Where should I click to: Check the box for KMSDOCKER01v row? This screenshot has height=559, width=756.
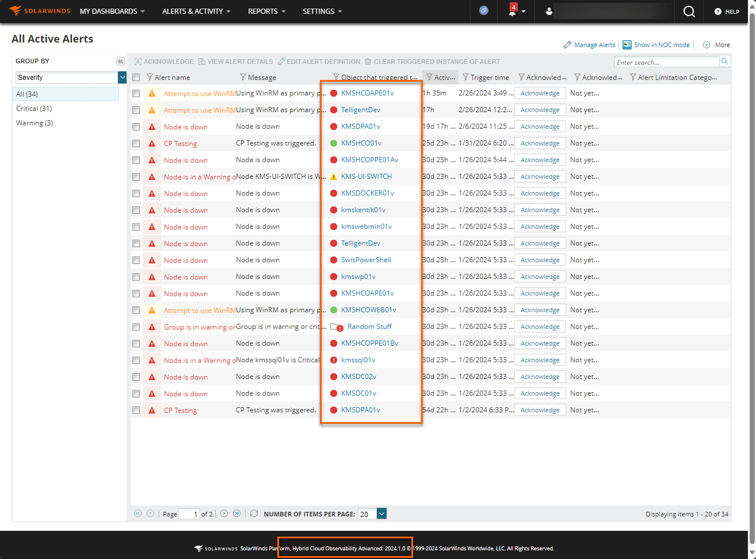136,193
